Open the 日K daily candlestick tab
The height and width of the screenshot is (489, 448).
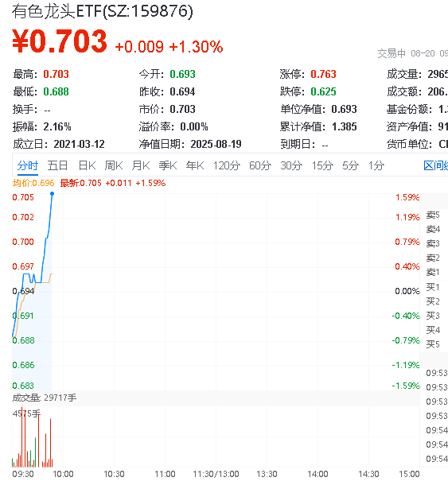pos(87,165)
